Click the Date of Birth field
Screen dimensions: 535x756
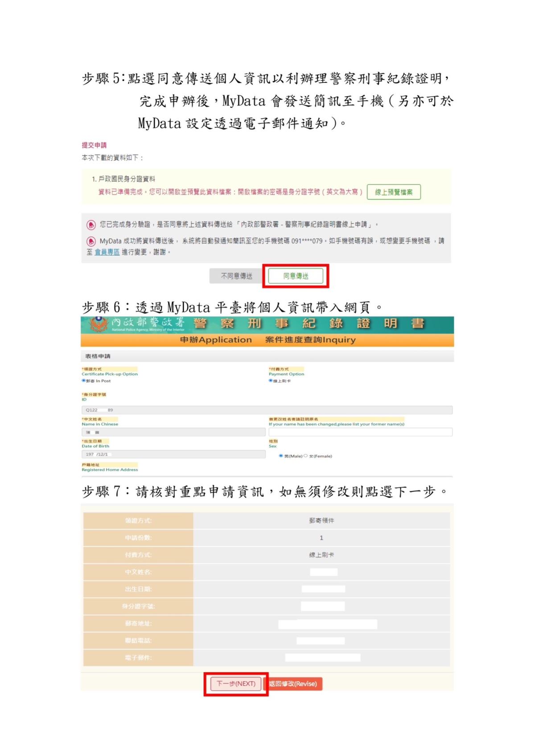[x=173, y=454]
